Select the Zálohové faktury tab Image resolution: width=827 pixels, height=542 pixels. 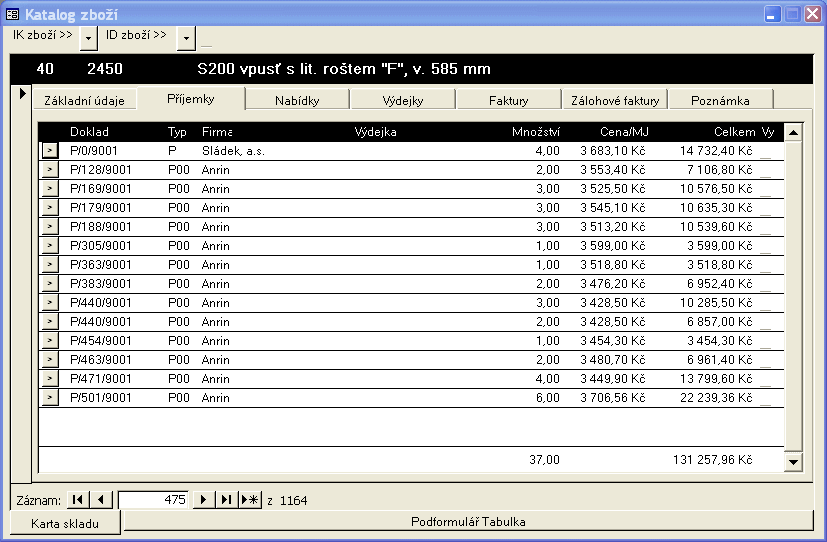point(614,100)
